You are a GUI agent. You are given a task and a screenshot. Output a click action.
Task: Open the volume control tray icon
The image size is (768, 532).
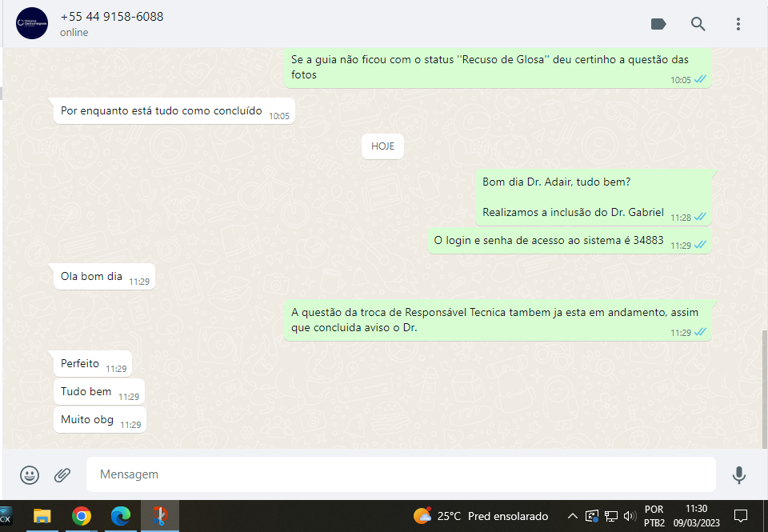coord(630,516)
